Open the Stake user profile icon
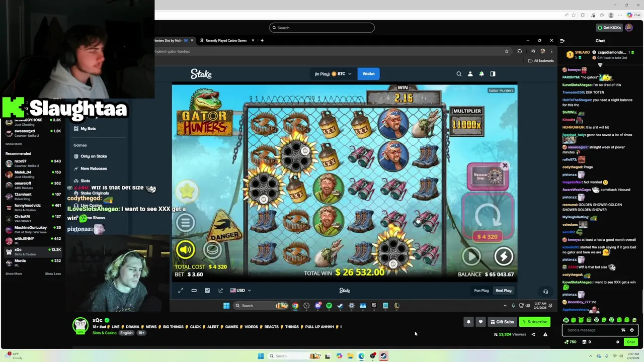The height and width of the screenshot is (362, 644). (x=470, y=74)
